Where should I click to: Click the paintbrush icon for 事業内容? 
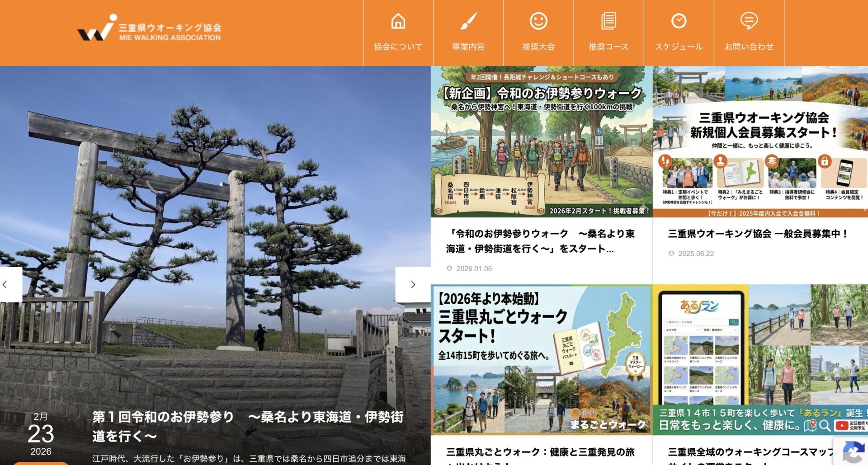click(x=468, y=21)
